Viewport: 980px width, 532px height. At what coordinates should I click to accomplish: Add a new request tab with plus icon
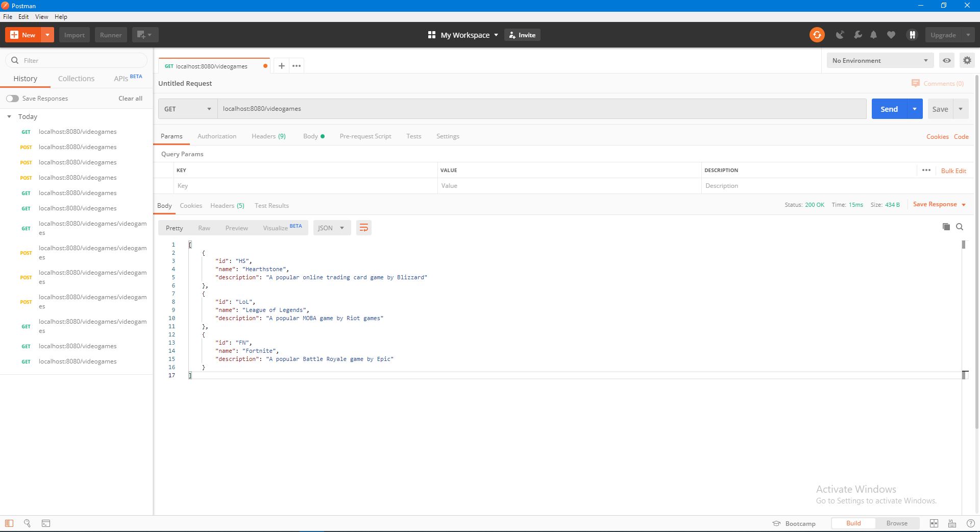point(281,66)
